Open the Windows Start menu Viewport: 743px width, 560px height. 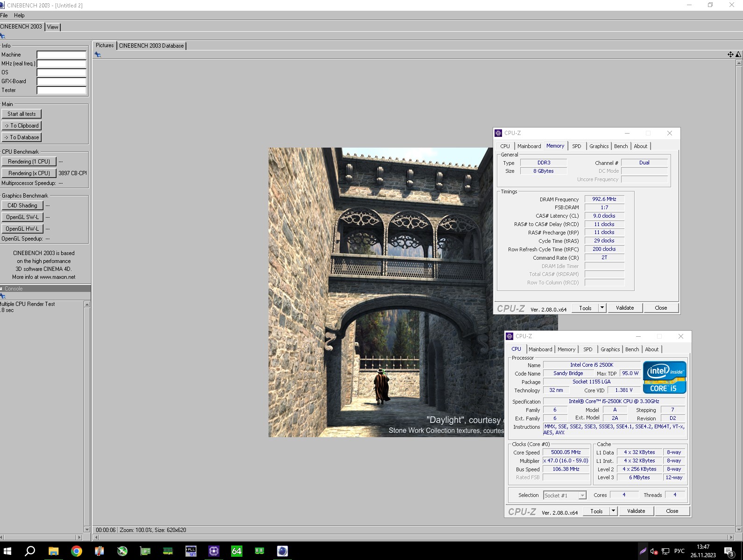[7, 551]
